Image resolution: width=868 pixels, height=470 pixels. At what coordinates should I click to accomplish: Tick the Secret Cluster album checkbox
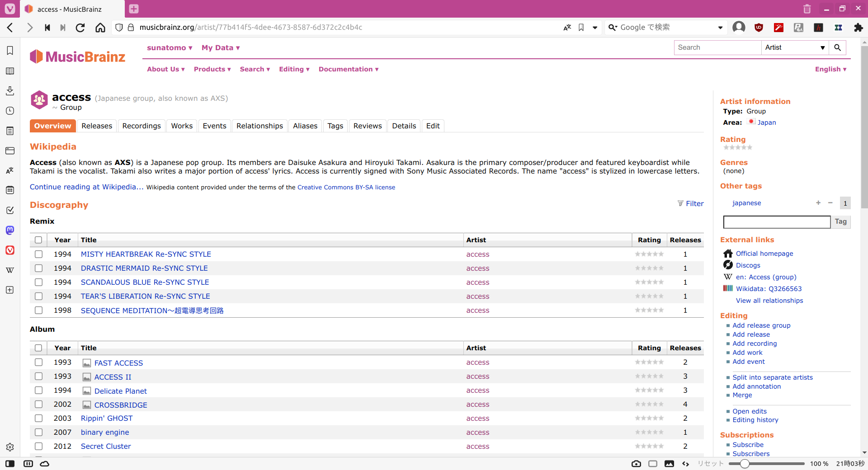[39, 446]
